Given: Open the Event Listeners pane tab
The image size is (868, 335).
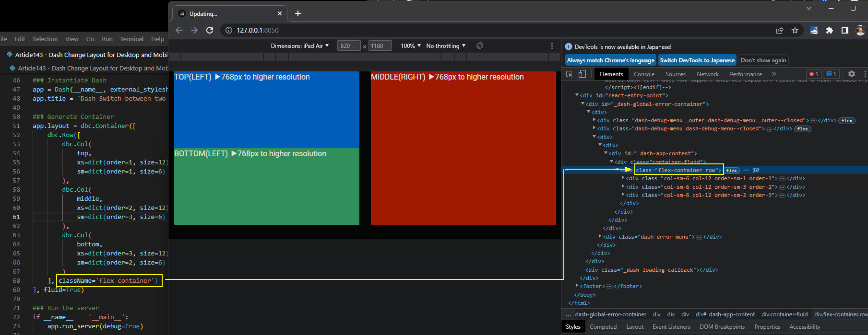Looking at the screenshot, I should coord(671,327).
